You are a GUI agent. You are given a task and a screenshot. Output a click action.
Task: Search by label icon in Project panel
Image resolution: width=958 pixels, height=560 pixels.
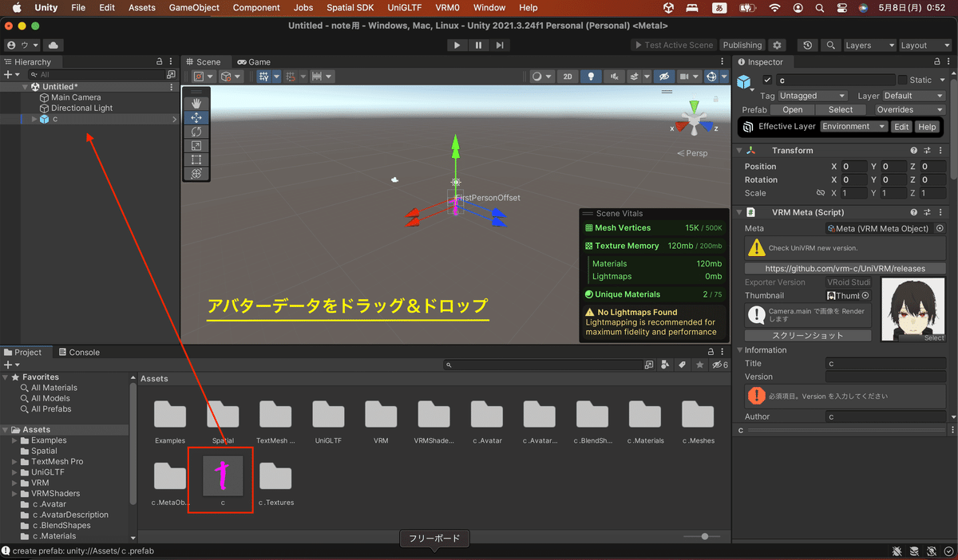click(683, 365)
